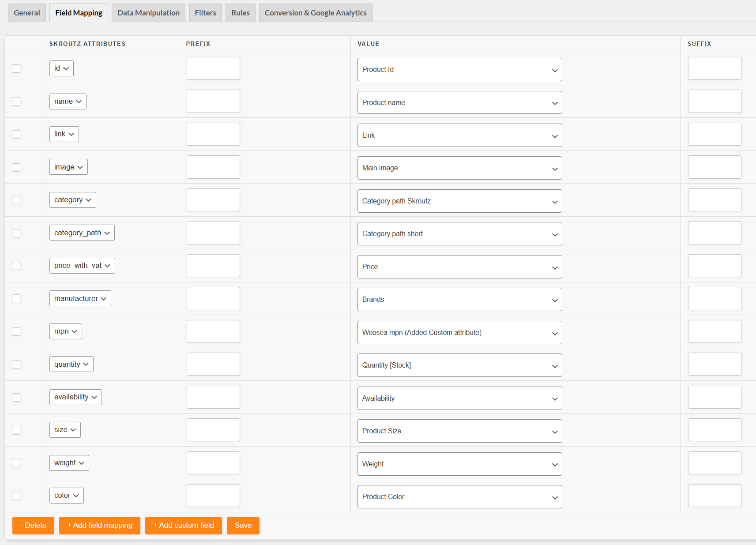Open the Product Id value dropdown
Viewport: 756px width, 545px height.
click(459, 70)
